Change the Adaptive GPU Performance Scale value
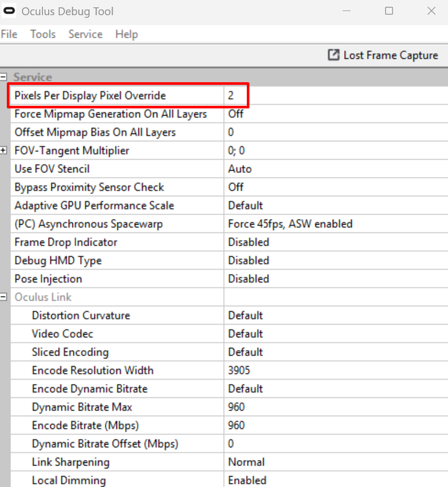The width and height of the screenshot is (448, 487). tap(335, 205)
